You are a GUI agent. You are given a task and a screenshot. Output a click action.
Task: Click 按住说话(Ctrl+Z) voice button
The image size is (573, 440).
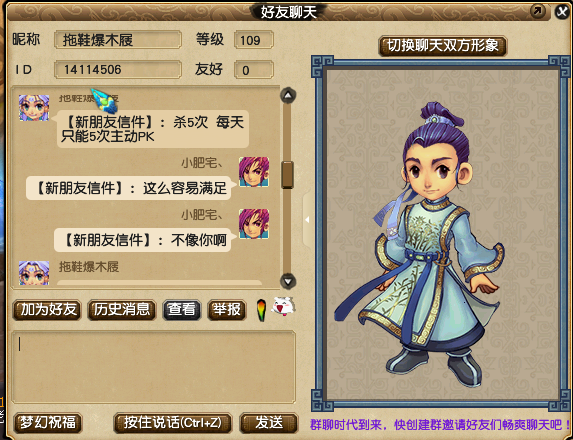coord(172,423)
